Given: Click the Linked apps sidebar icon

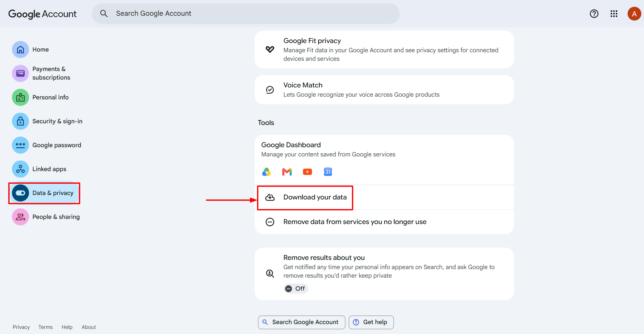Looking at the screenshot, I should click(20, 169).
